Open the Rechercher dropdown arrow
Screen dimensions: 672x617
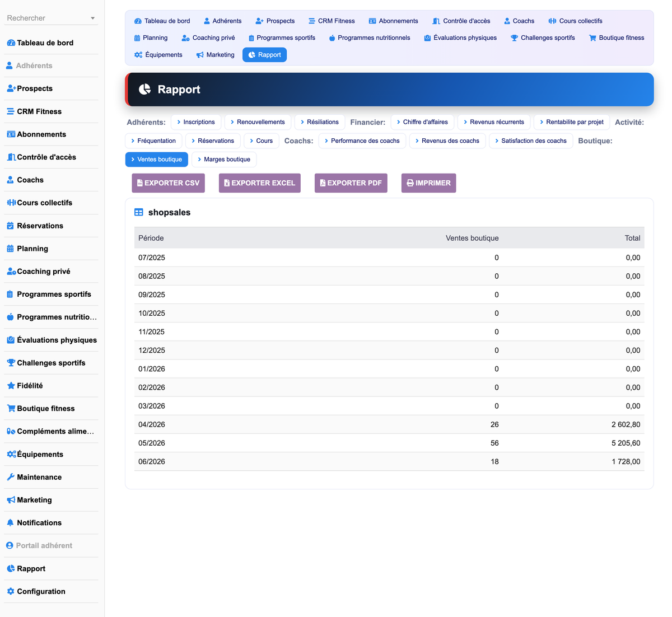coord(92,18)
